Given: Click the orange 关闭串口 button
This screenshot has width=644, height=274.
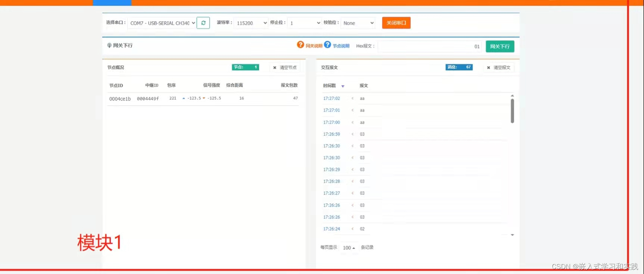Looking at the screenshot, I should (396, 23).
